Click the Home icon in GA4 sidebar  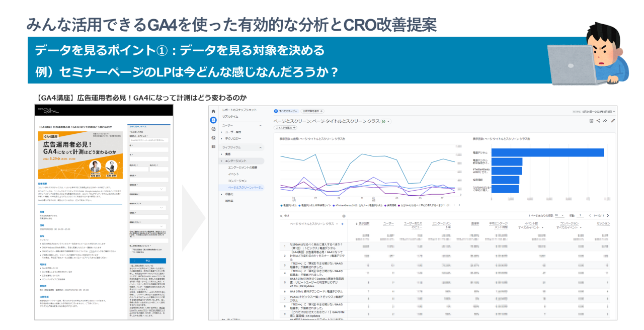point(213,111)
